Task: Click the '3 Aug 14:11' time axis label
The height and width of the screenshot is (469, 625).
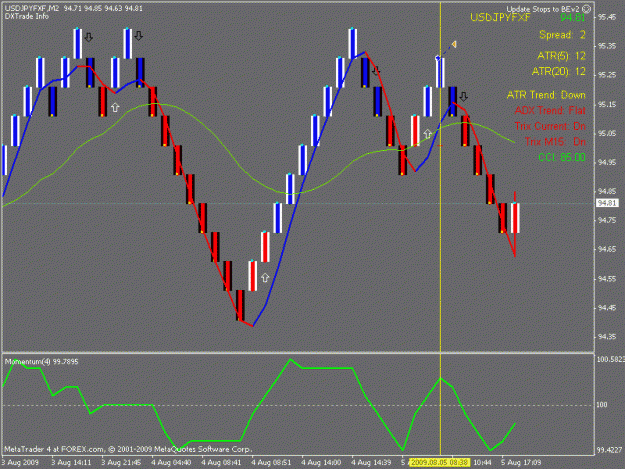Action: click(71, 463)
